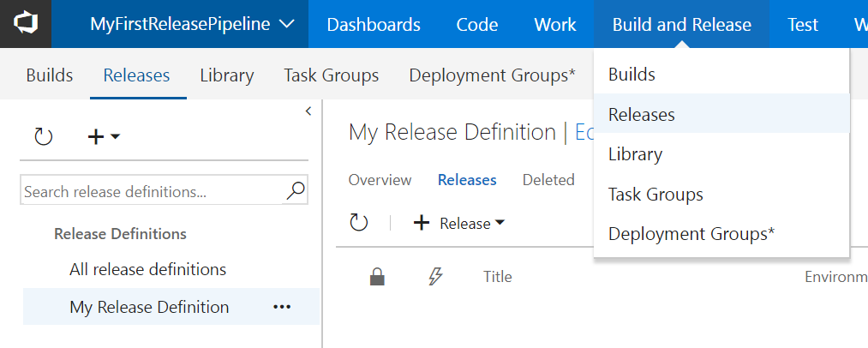Open the Build and Release menu
868x348 pixels.
pyautogui.click(x=681, y=24)
